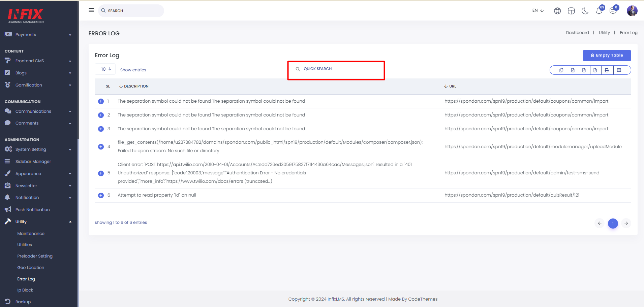Screen dimensions: 644x307
Task: Click the Infix LMS logo
Action: coord(26,15)
